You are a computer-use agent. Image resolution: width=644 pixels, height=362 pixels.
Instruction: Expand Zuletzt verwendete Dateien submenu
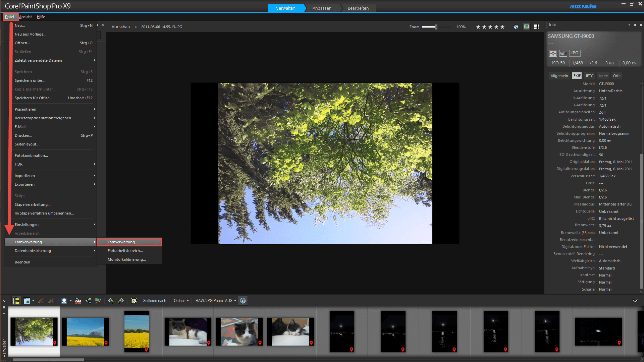coord(50,60)
